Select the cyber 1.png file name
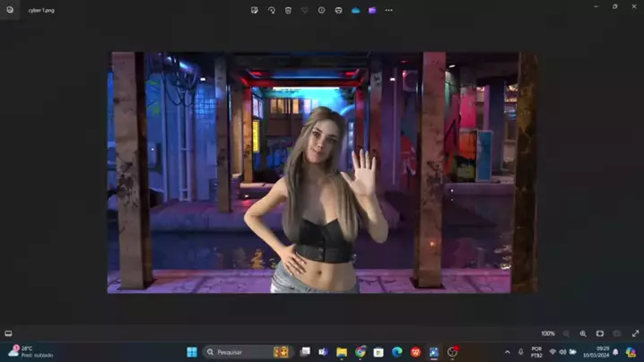This screenshot has width=644, height=362. click(x=41, y=10)
